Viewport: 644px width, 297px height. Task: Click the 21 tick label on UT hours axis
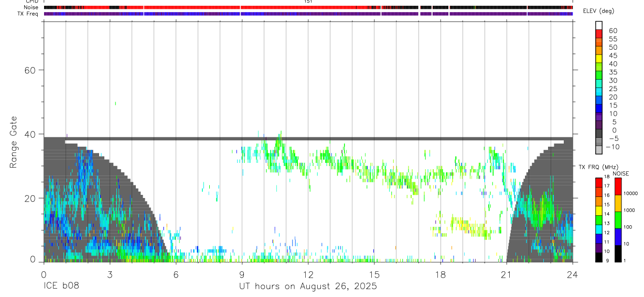click(506, 274)
